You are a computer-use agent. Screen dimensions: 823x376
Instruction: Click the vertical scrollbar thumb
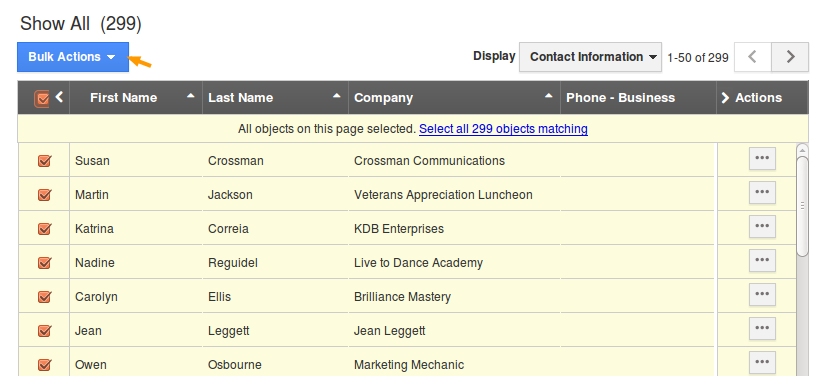pos(802,206)
